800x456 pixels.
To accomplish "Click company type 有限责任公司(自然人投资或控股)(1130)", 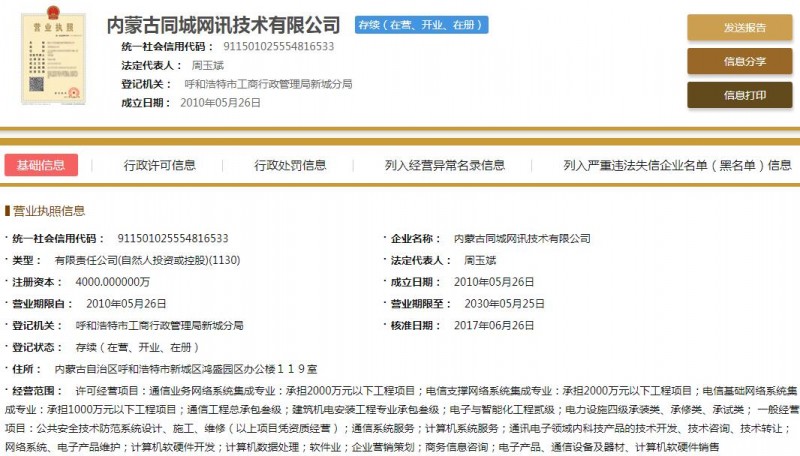I will point(147,260).
